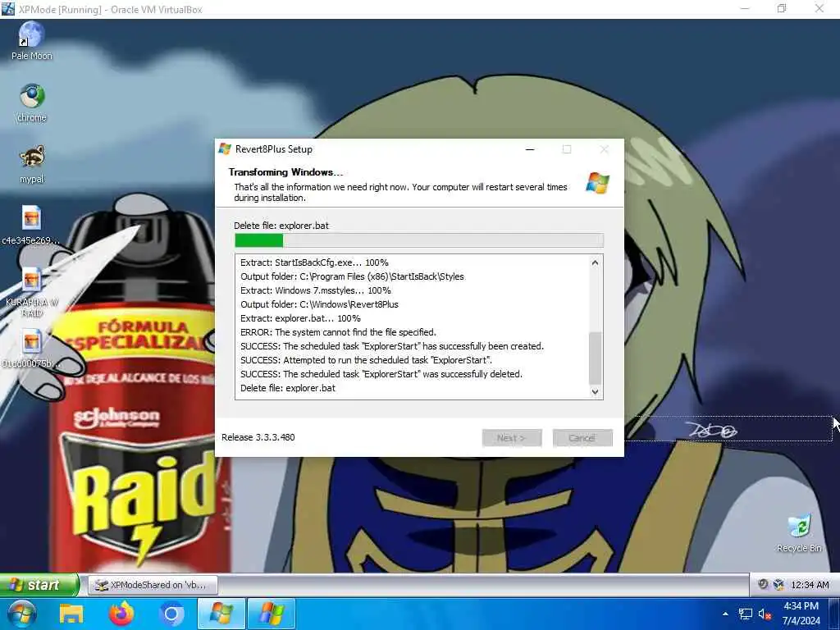Click the status label above the progress bar
The width and height of the screenshot is (840, 630).
coord(281,226)
